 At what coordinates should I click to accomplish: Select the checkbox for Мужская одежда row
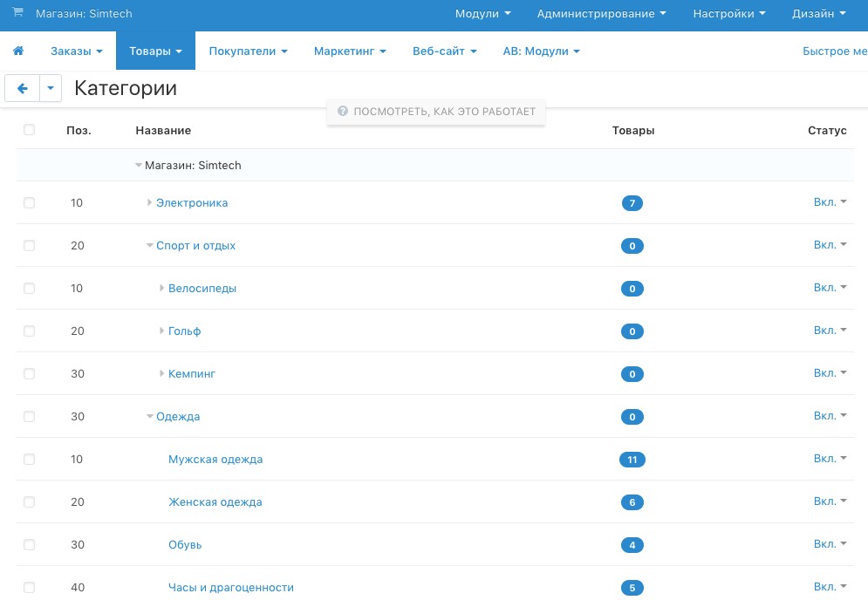click(x=30, y=459)
